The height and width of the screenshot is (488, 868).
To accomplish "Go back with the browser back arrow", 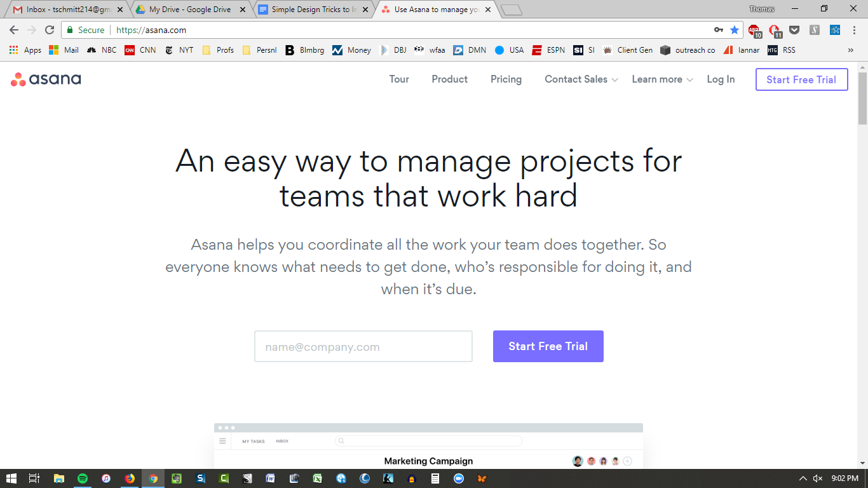I will point(14,30).
